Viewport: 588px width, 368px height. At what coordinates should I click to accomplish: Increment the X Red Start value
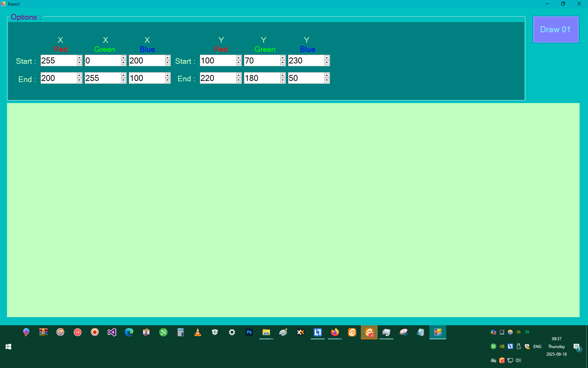79,58
